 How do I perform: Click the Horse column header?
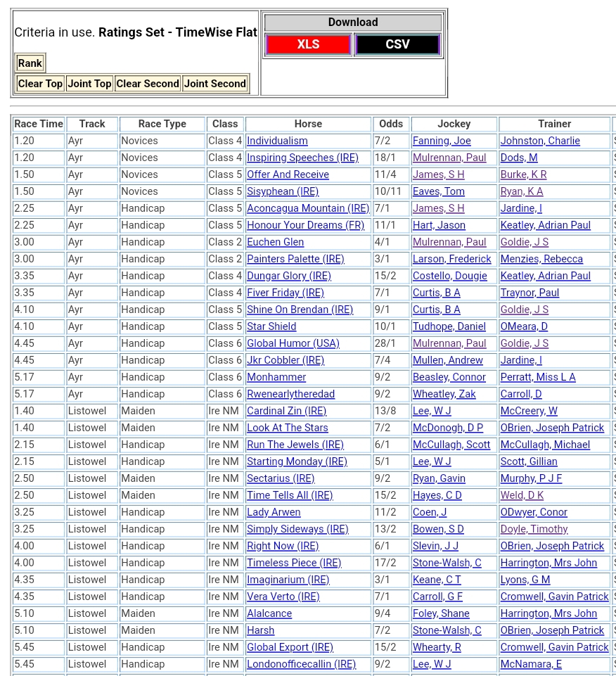[x=308, y=124]
